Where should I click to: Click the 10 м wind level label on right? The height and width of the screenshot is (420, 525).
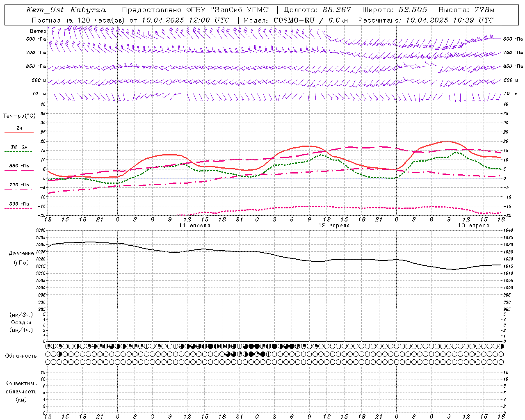(x=510, y=94)
